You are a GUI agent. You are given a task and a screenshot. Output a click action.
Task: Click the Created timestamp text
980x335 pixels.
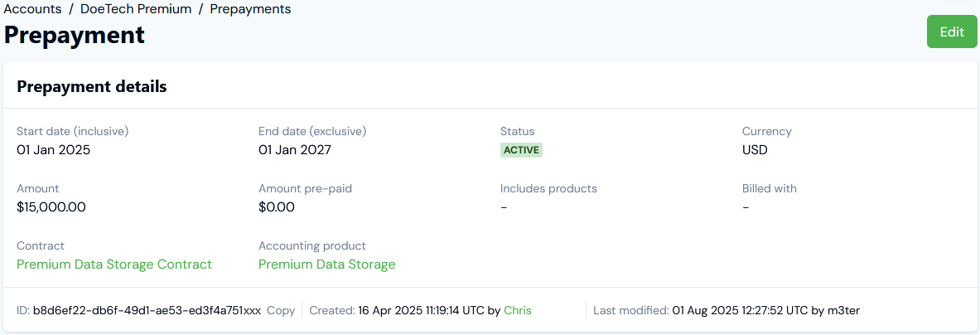click(421, 310)
